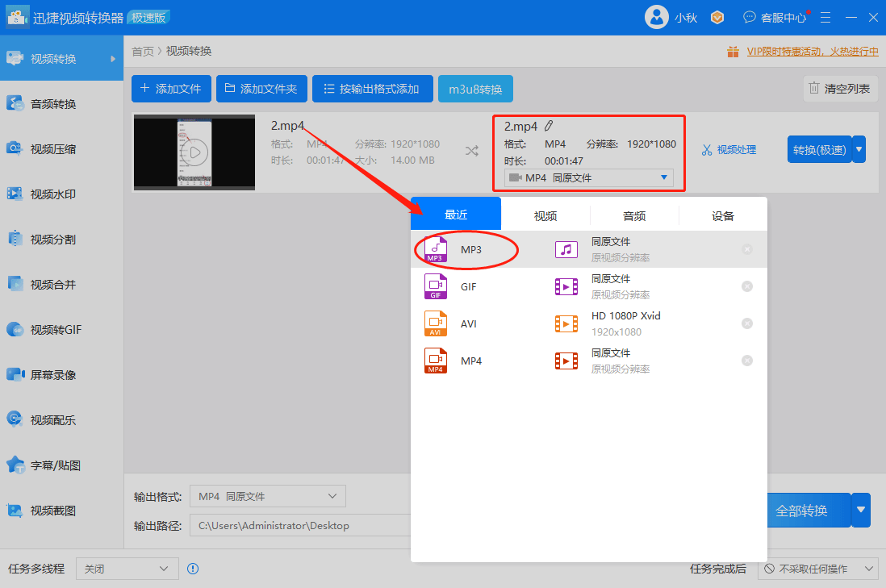Open the 视频转换 sidebar section
Image resolution: width=886 pixels, height=588 pixels.
[61, 58]
